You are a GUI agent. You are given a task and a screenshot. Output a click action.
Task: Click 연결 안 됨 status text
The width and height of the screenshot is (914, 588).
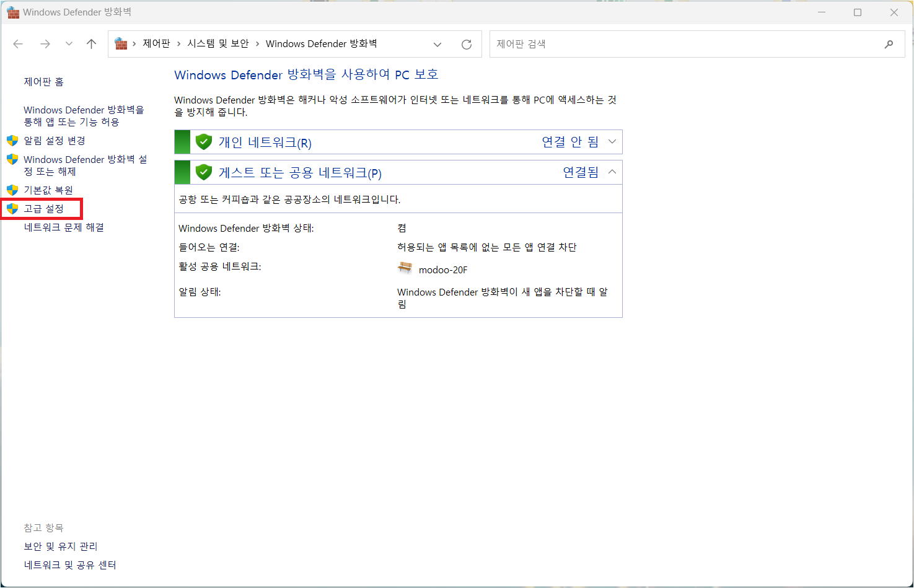(570, 142)
